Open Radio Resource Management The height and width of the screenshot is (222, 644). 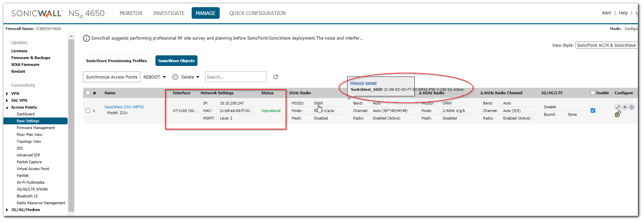[41, 203]
